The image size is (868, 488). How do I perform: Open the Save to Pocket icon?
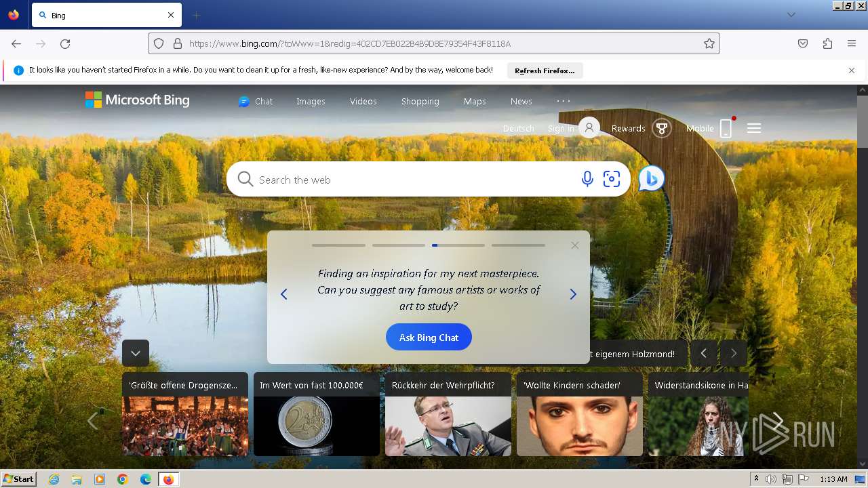coord(803,43)
